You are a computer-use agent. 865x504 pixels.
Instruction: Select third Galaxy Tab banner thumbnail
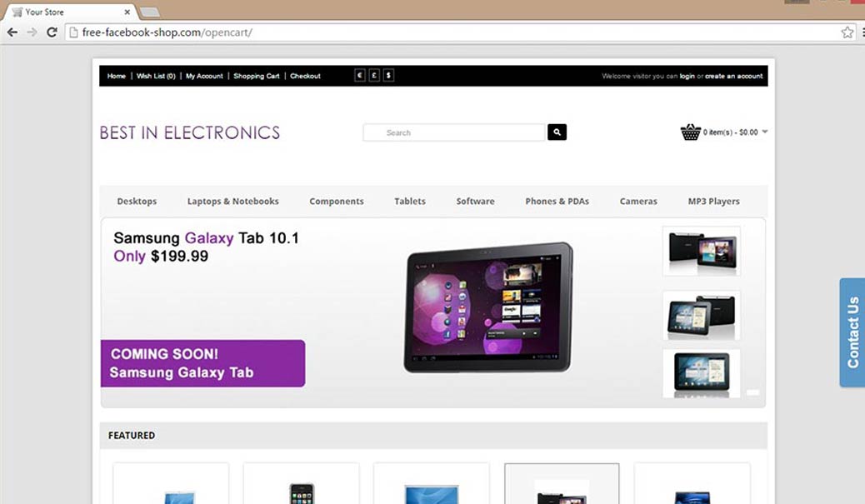[702, 373]
